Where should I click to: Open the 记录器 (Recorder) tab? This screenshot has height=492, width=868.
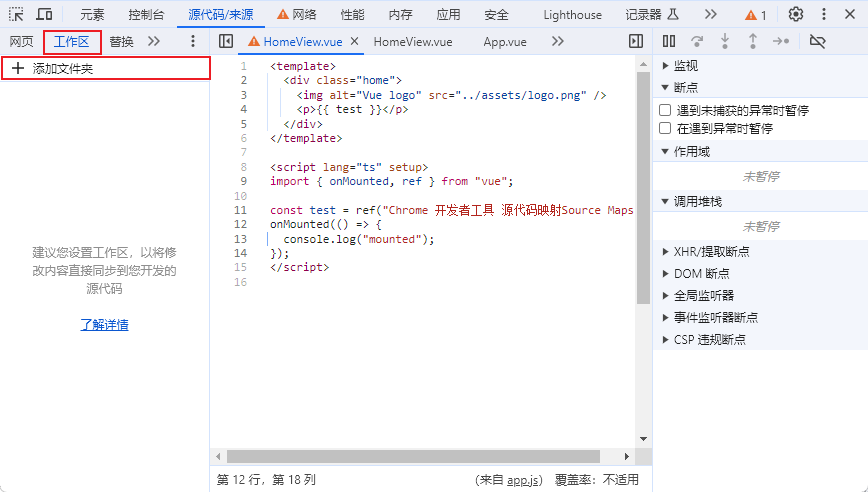pos(652,15)
